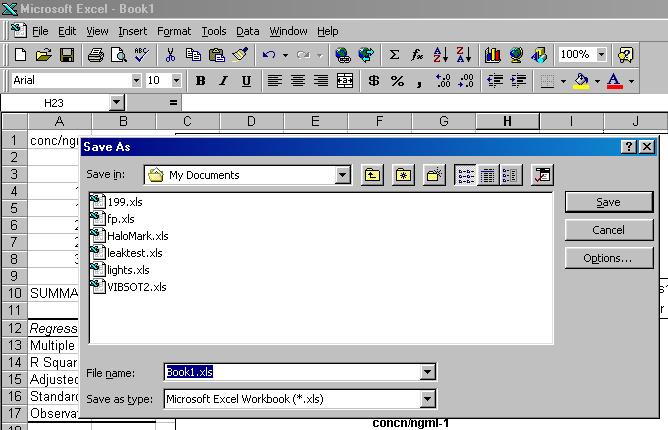Open the Paste Function fx icon
Viewport: 668px width, 430px height.
[417, 55]
